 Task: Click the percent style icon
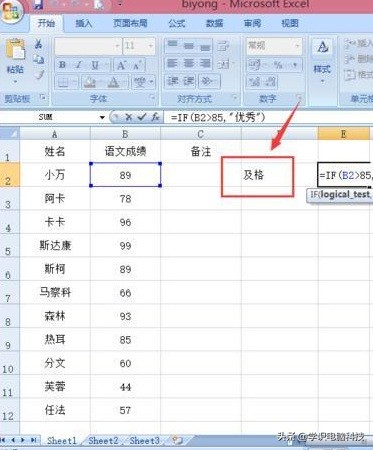coord(278,65)
